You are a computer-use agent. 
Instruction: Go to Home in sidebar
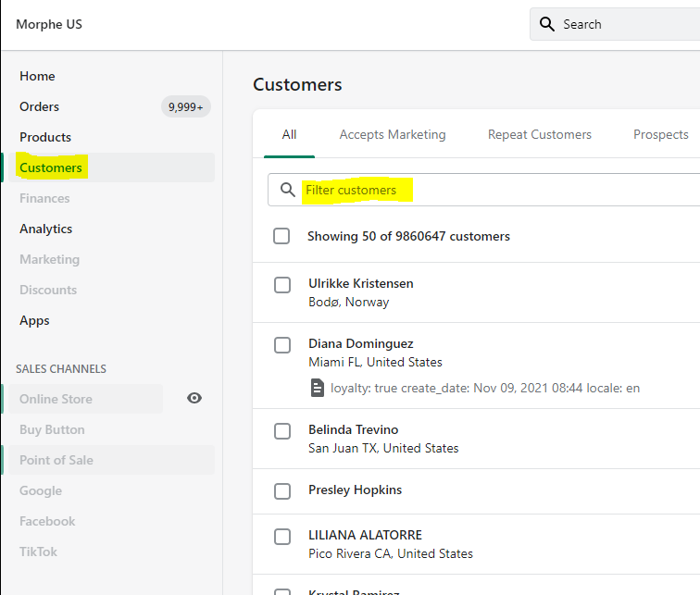click(37, 76)
